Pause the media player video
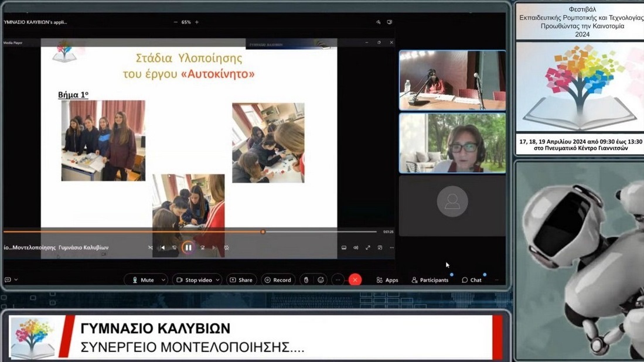Screen dimensions: 644x362 (x=188, y=248)
